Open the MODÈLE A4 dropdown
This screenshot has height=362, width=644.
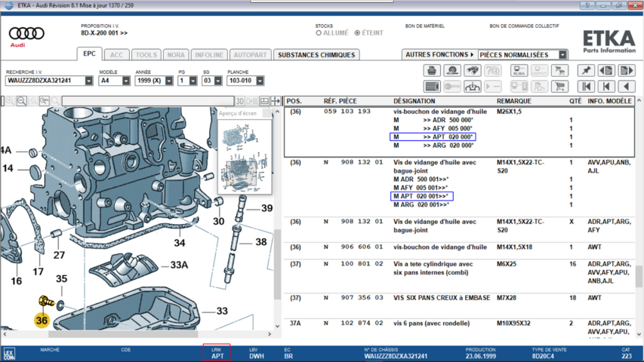pyautogui.click(x=125, y=81)
